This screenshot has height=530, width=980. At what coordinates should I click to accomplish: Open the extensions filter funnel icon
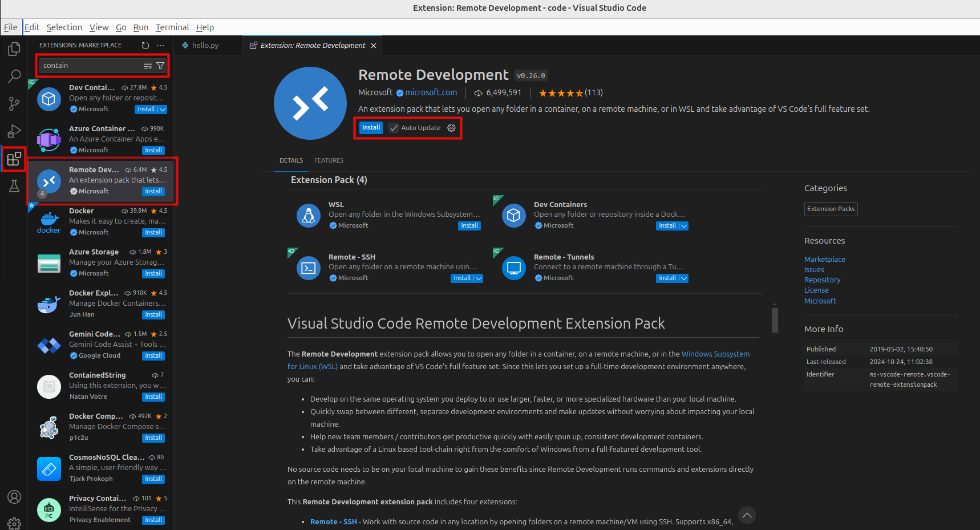(160, 65)
